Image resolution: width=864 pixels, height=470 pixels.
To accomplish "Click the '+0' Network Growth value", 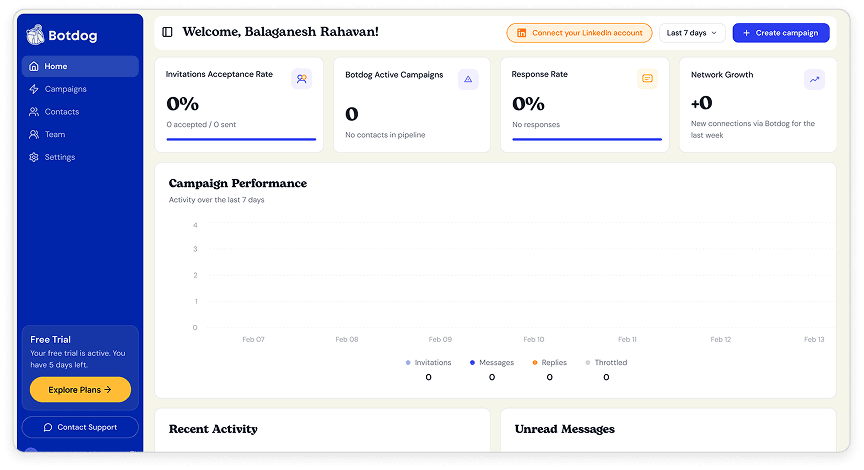I will pos(701,102).
